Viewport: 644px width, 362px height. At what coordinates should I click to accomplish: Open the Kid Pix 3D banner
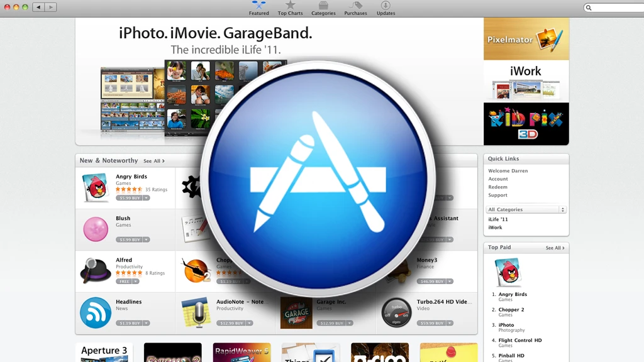(x=526, y=124)
